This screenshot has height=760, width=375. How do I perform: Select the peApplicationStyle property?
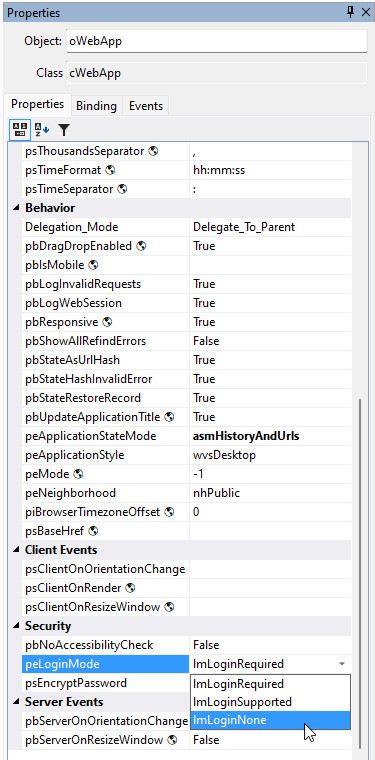[x=75, y=455]
